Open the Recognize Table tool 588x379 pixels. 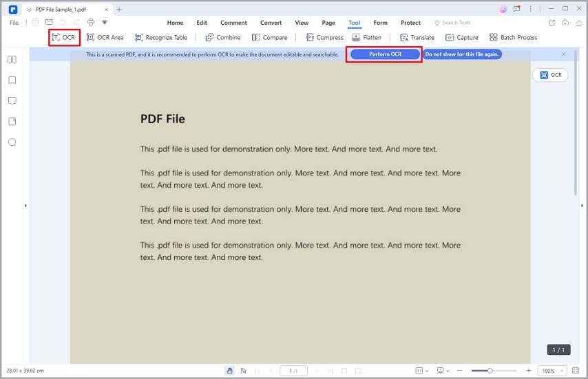click(161, 37)
